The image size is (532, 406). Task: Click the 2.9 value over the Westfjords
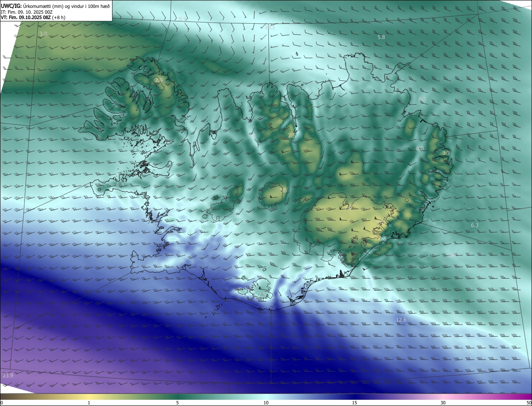(x=159, y=81)
